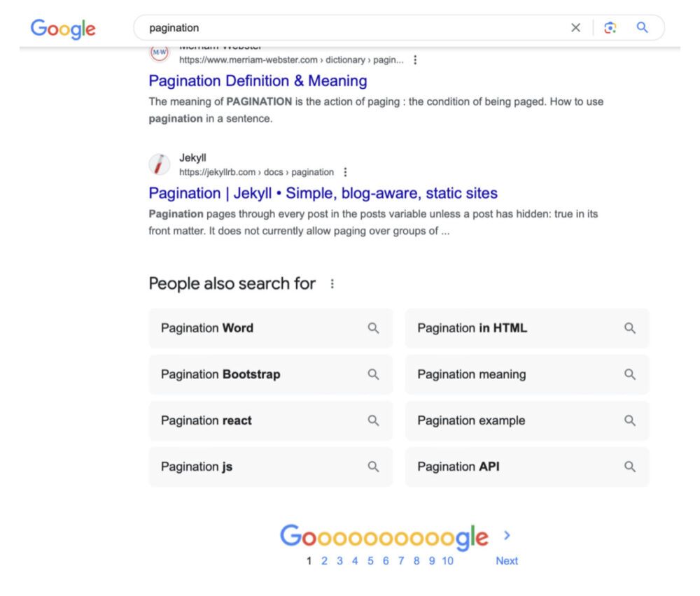Click the Next page link
700x596 pixels.
pos(507,561)
